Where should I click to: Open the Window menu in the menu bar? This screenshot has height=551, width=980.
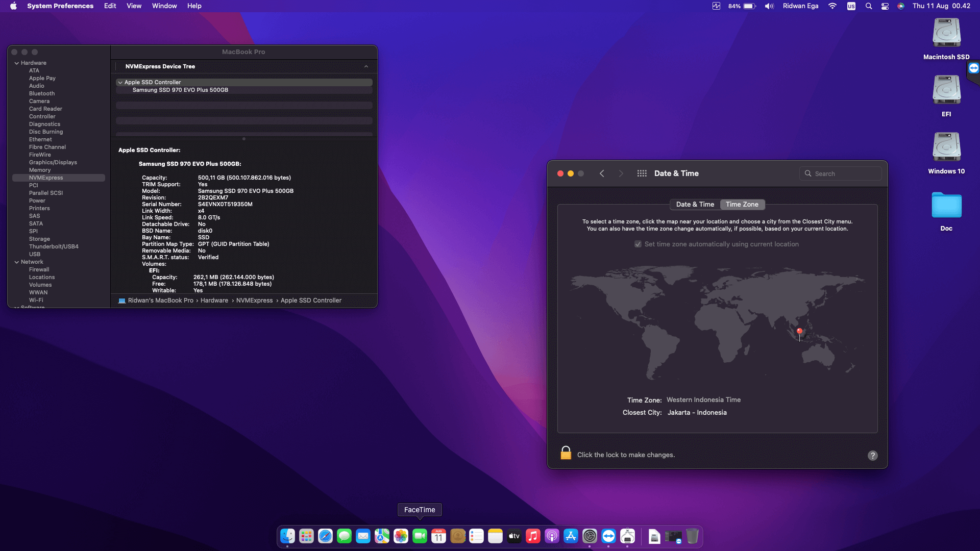click(x=164, y=6)
